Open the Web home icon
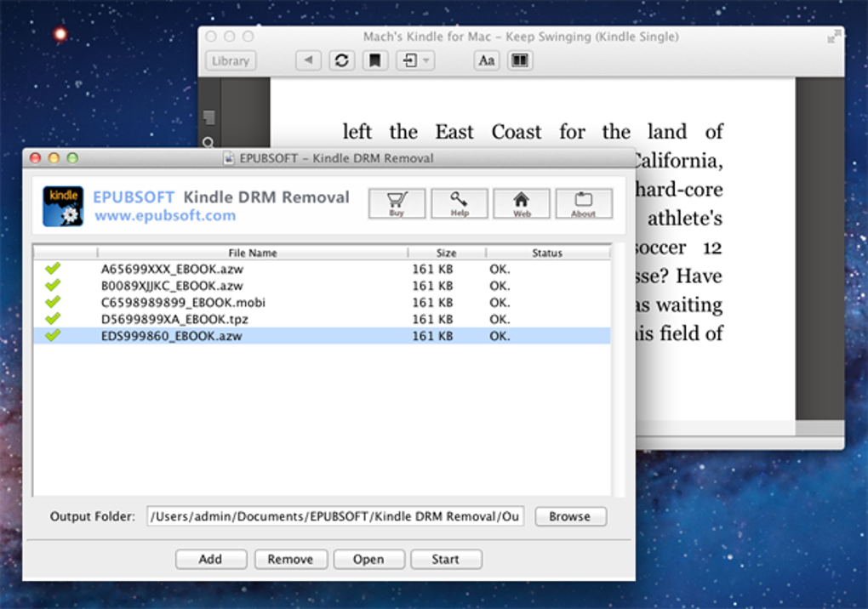Image resolution: width=868 pixels, height=609 pixels. coord(521,203)
